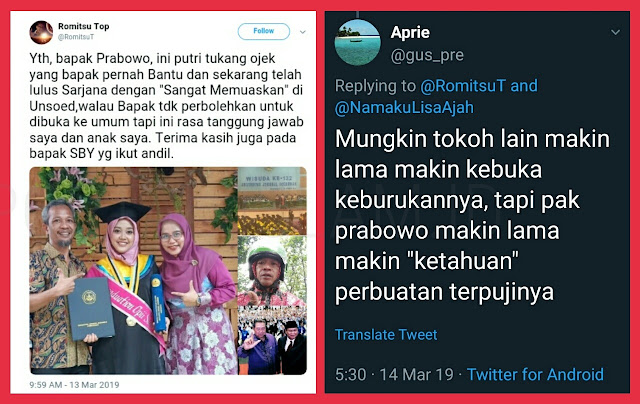Open the Twitter for Android source link
640x404 pixels.
pos(535,374)
